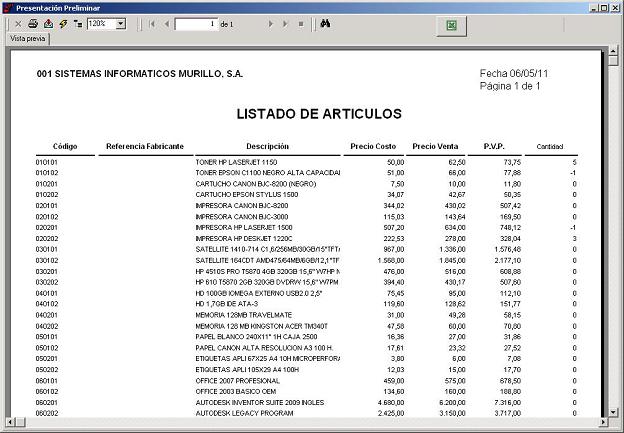Click the Cantidad column header
The width and height of the screenshot is (624, 433).
550,147
